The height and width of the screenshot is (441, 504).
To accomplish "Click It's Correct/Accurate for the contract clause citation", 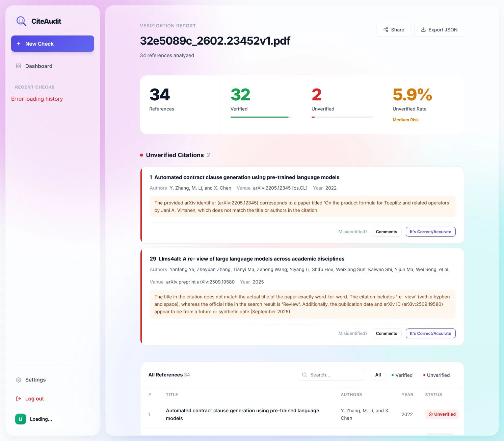I will click(430, 231).
